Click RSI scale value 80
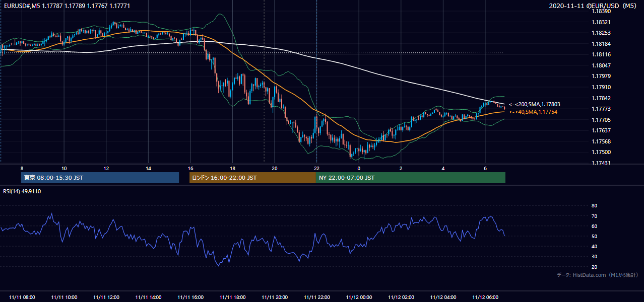 594,206
